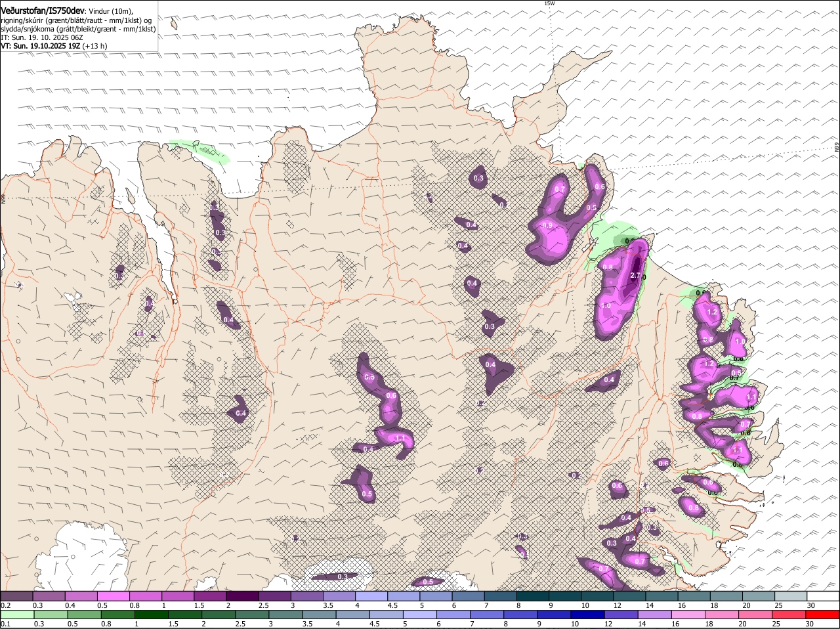Select the 'IT: Sun. 19. 10. 2025 06Z' line
This screenshot has width=840, height=629.
42,37
